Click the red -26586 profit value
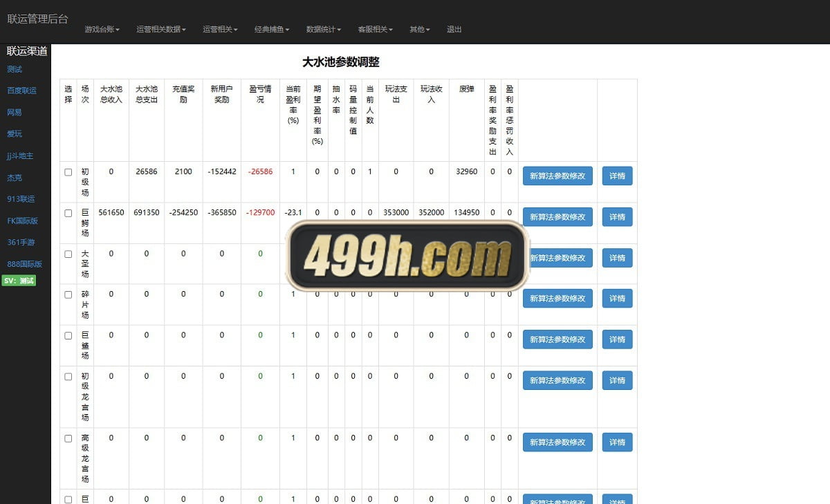The image size is (830, 504). tap(260, 172)
